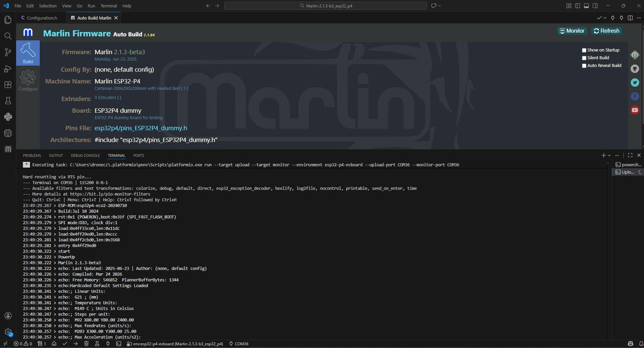Open the Explorer view in activity bar
644x348 pixels.
[8, 20]
